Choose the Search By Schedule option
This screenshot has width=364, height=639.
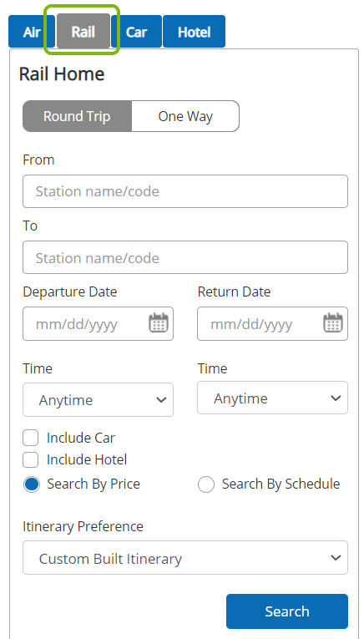[x=206, y=484]
